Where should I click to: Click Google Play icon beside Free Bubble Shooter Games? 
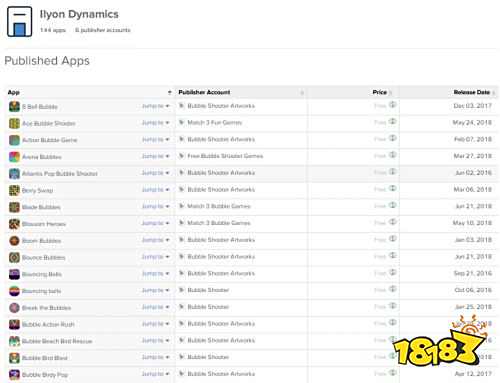click(181, 156)
